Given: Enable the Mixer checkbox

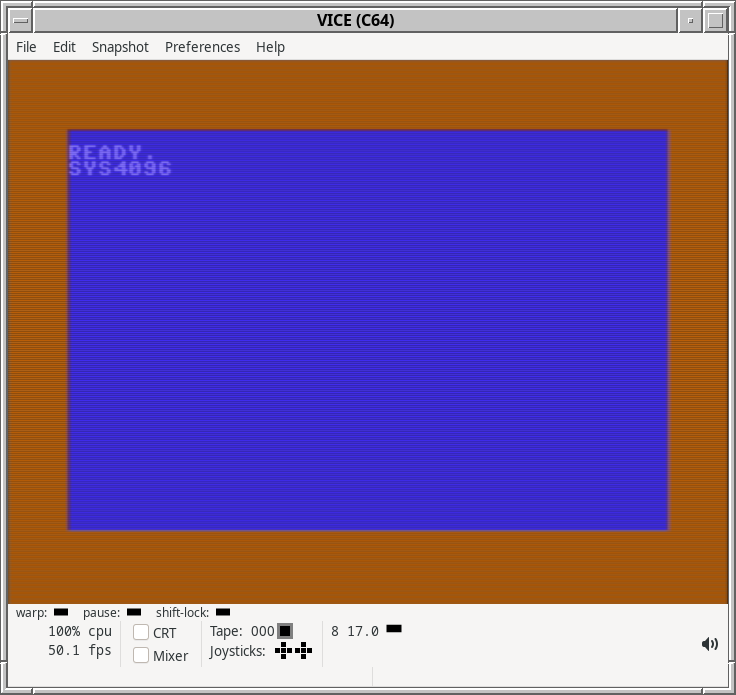Looking at the screenshot, I should pyautogui.click(x=141, y=655).
